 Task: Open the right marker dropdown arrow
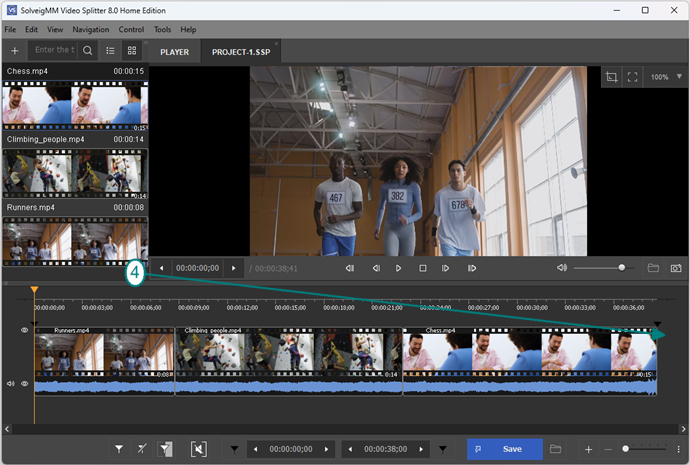coord(443,449)
